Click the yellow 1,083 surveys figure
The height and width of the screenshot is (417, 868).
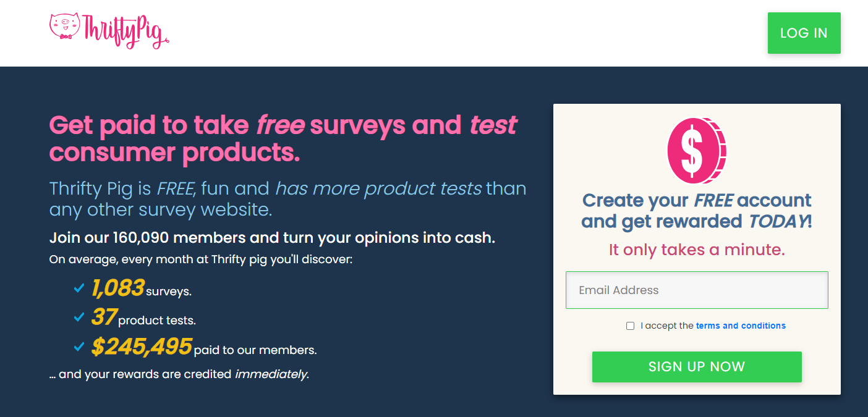click(x=117, y=288)
